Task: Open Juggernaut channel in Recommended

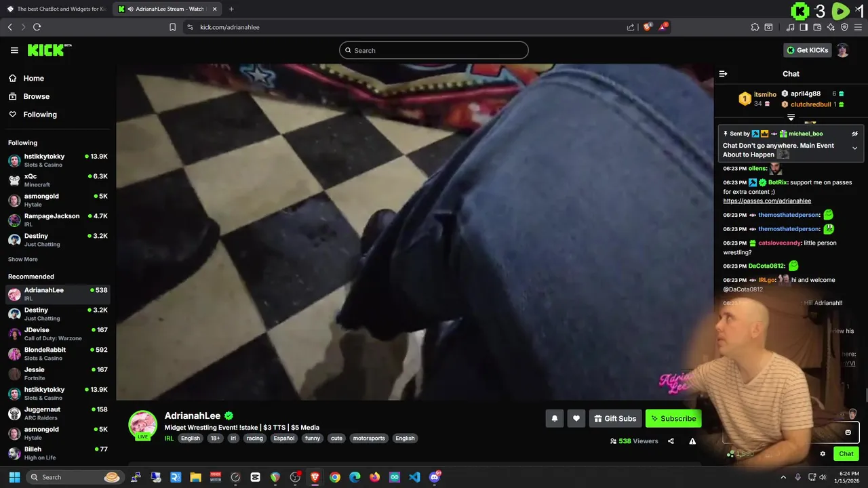Action: pyautogui.click(x=58, y=413)
